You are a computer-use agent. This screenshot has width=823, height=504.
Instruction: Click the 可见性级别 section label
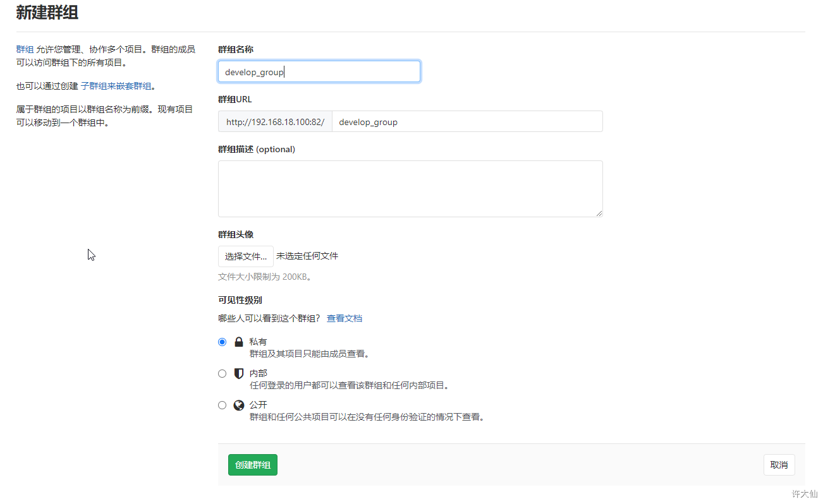coord(240,300)
